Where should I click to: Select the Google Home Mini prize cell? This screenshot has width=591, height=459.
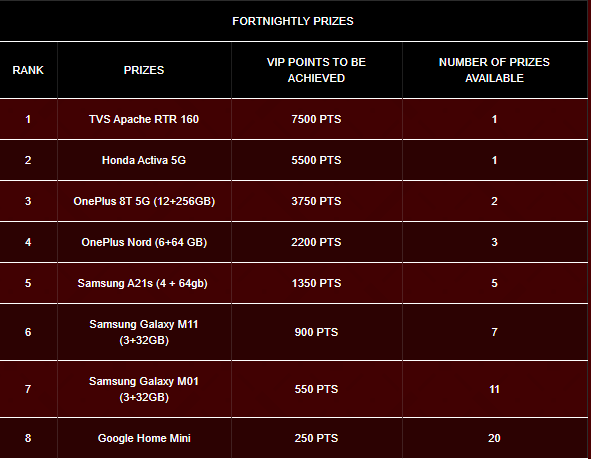(x=144, y=438)
